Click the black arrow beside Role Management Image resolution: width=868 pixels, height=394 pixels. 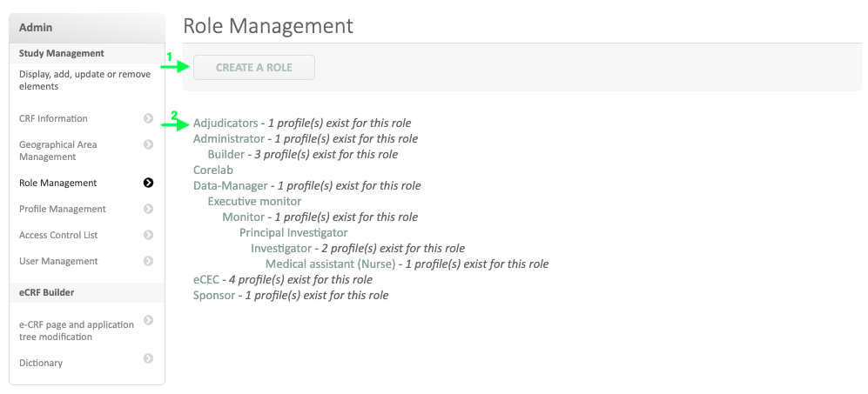(148, 183)
